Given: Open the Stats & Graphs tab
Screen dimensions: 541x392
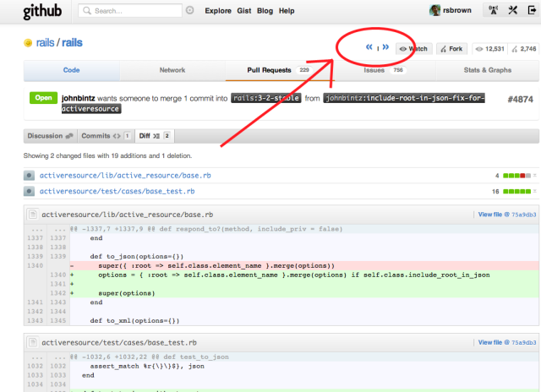Looking at the screenshot, I should (x=487, y=70).
